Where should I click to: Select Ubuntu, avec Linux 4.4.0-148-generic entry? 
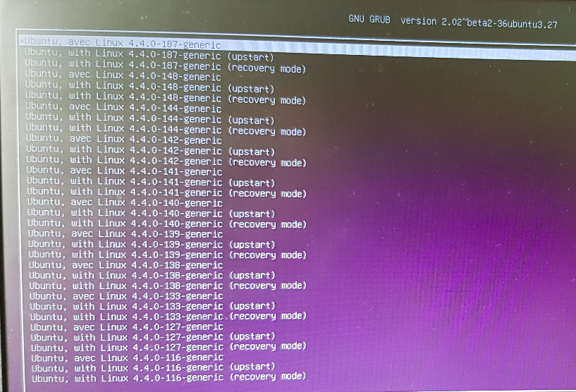123,75
